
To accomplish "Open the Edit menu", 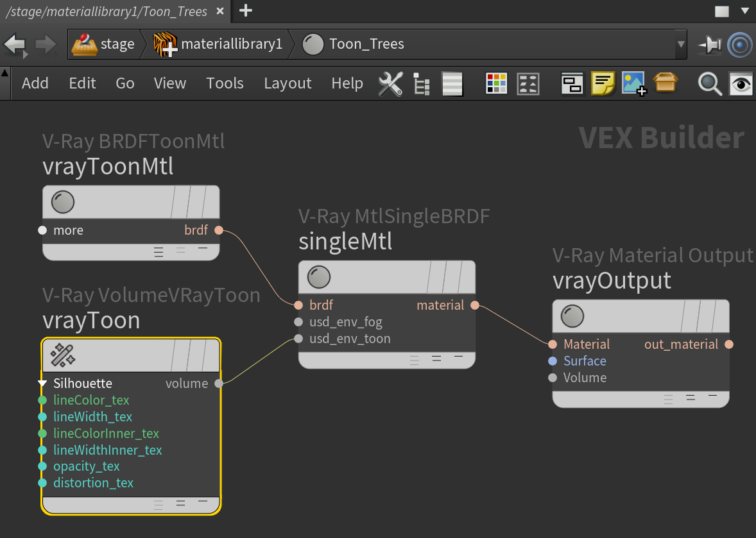I will (x=82, y=83).
